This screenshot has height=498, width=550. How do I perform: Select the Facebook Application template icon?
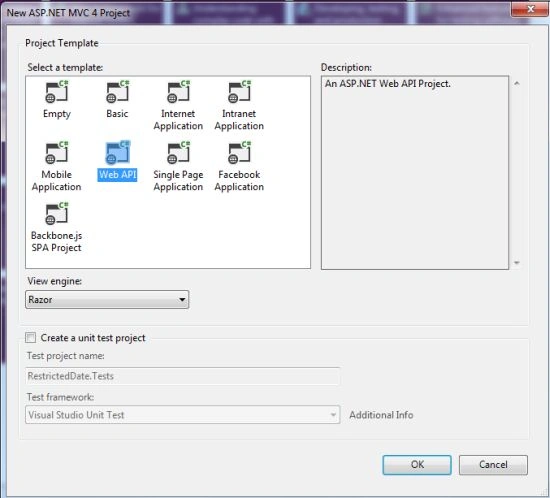240,153
